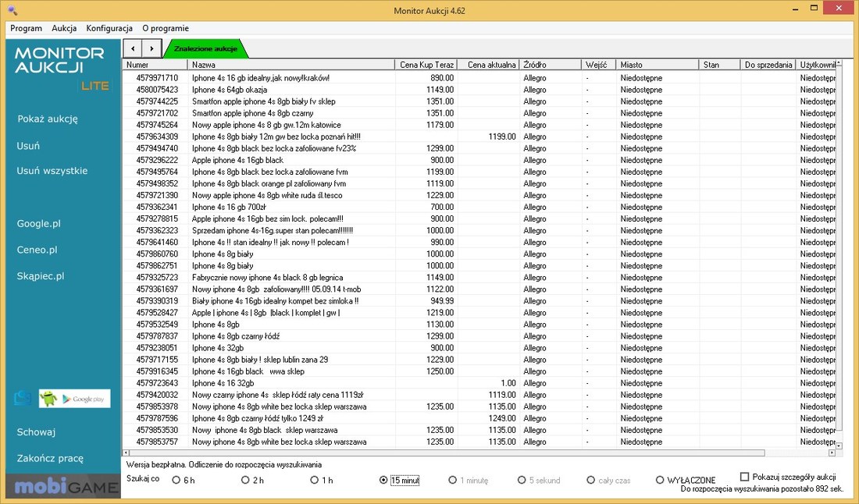Click the Android robot icon

(x=48, y=399)
